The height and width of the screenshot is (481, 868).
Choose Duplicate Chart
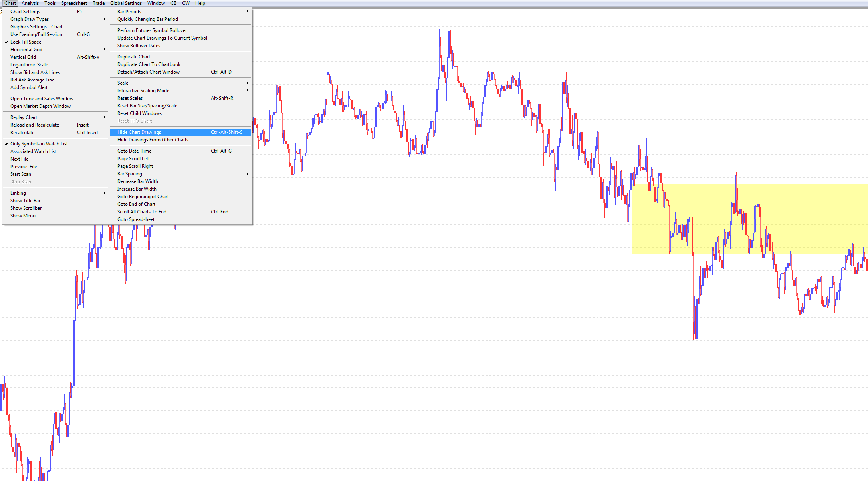pos(134,57)
